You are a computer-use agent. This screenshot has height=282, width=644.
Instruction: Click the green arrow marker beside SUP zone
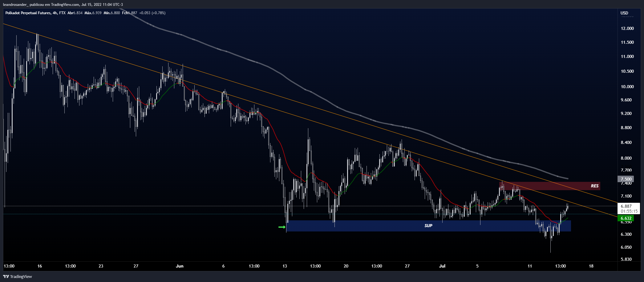pos(282,227)
